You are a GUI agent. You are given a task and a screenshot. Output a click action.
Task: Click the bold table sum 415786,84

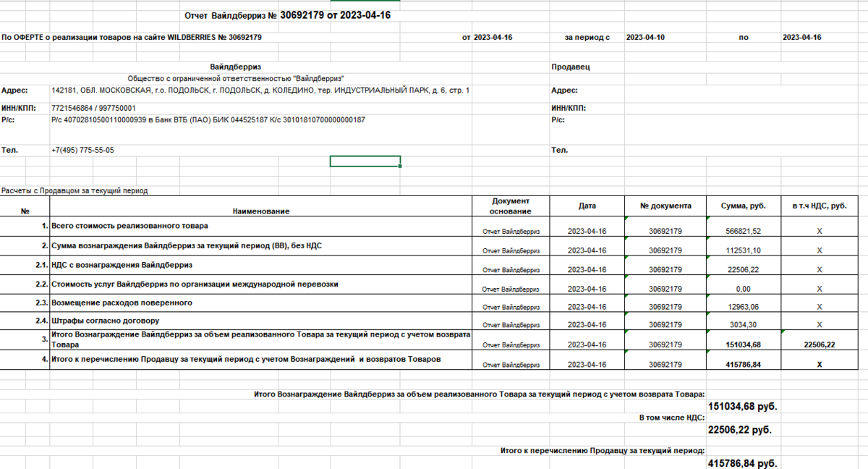743,365
